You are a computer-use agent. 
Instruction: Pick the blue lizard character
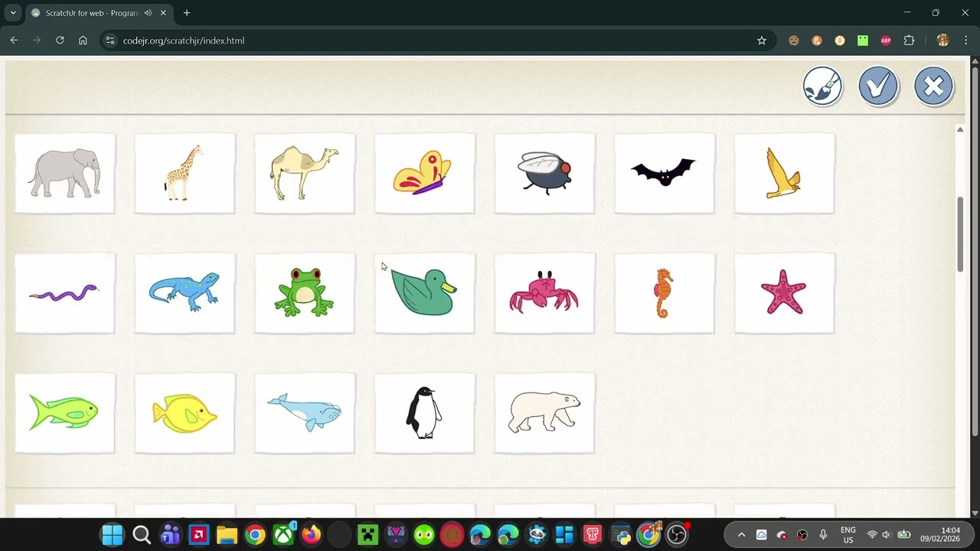185,294
